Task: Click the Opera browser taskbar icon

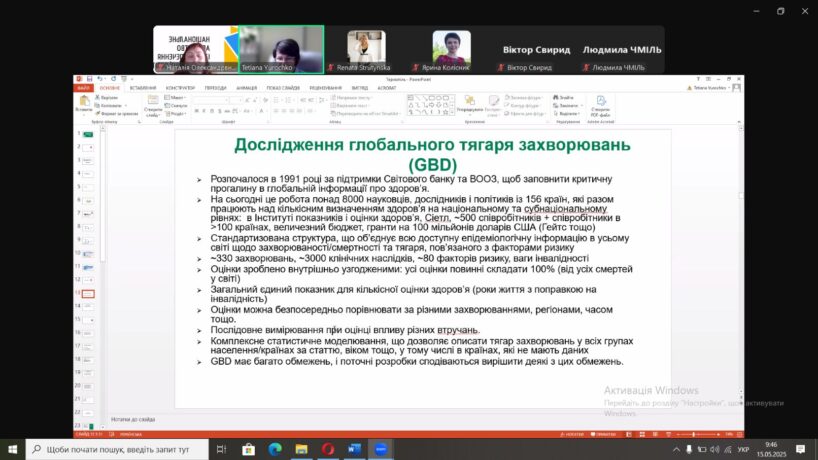Action: point(329,449)
